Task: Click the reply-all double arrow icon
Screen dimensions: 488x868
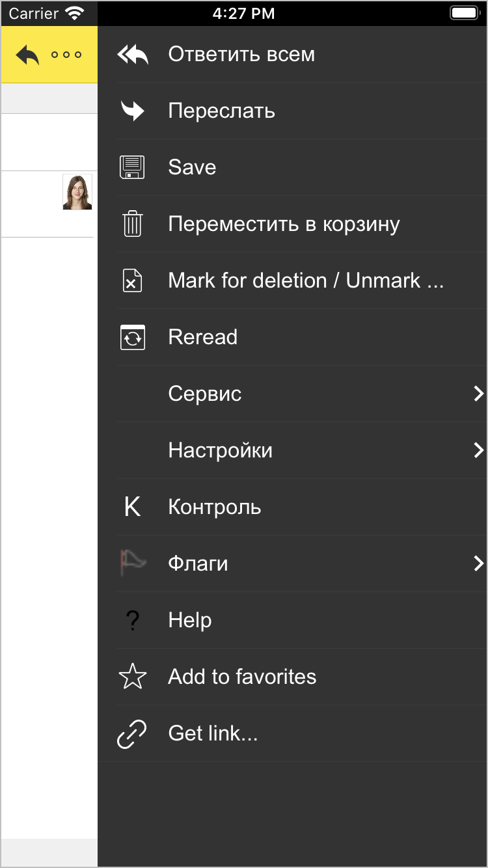Action: pyautogui.click(x=133, y=55)
